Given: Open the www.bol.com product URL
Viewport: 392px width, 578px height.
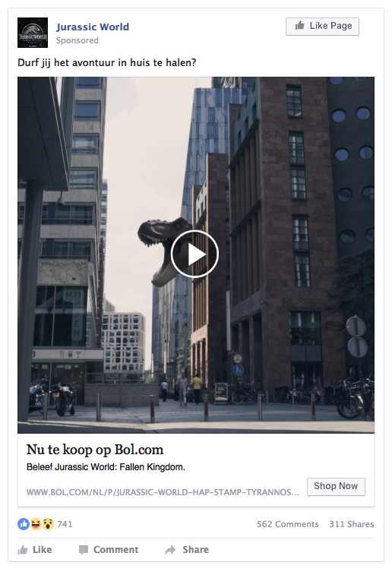Looking at the screenshot, I should (x=163, y=492).
